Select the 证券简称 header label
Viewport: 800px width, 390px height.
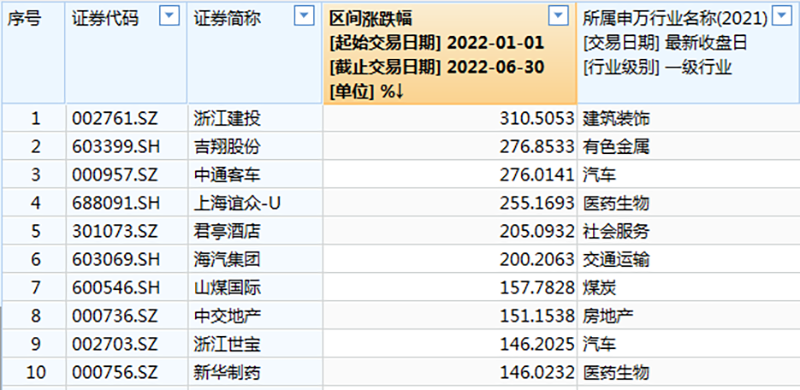228,19
